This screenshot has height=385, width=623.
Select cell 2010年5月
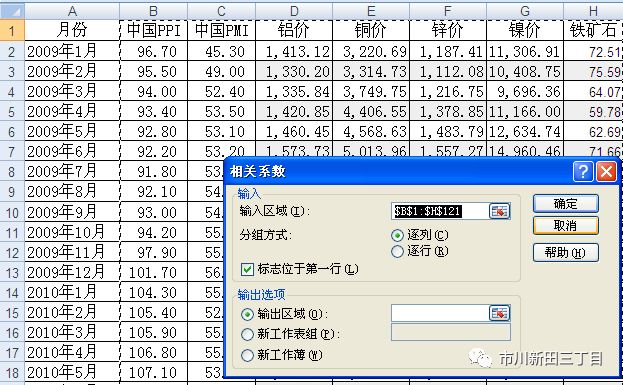72,372
